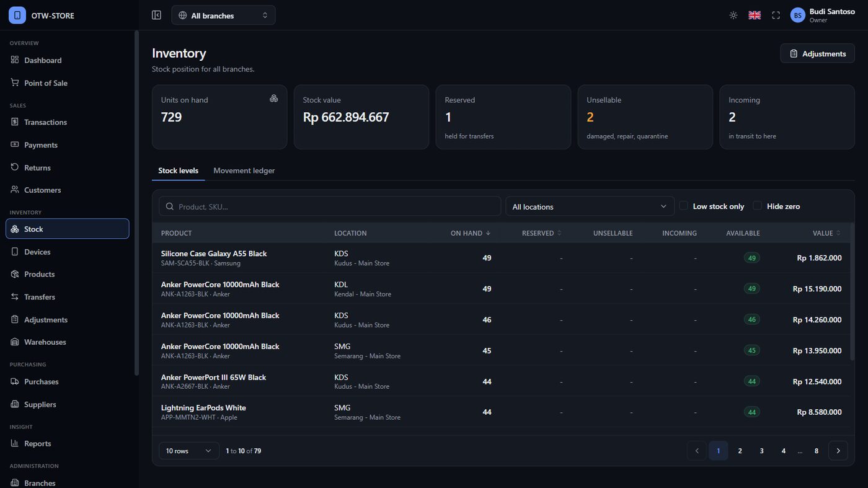Toggle light theme sun icon

(733, 15)
